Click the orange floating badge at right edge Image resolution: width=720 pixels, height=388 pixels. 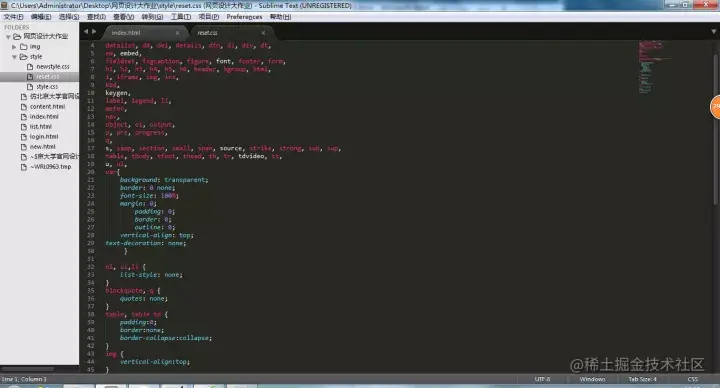(715, 107)
